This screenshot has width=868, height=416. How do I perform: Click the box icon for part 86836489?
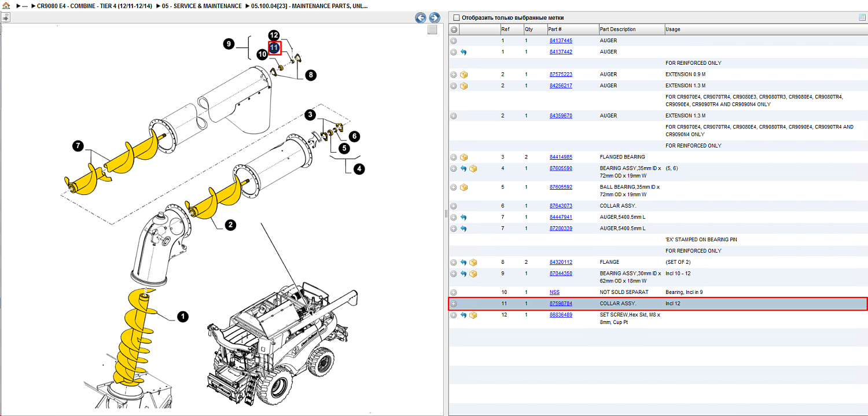[473, 315]
